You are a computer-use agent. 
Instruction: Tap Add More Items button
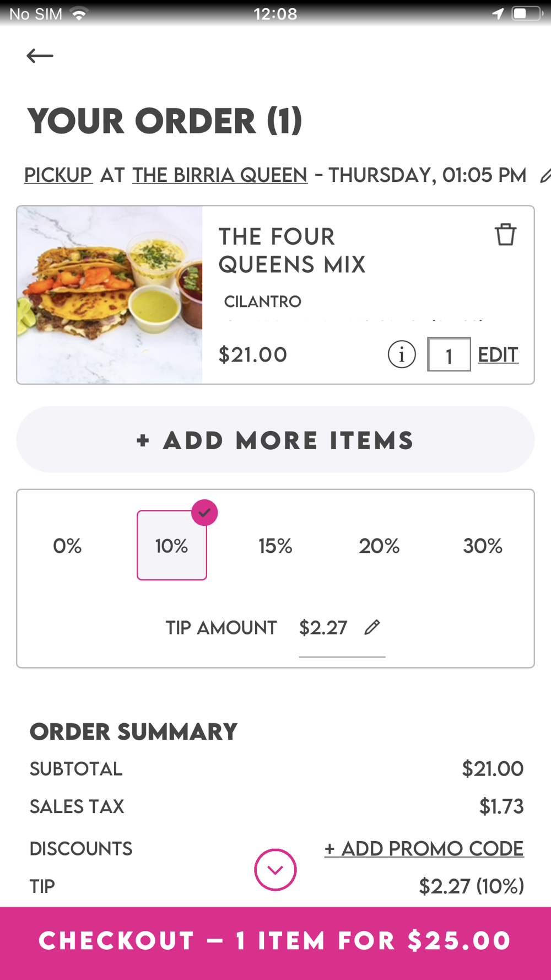(275, 440)
